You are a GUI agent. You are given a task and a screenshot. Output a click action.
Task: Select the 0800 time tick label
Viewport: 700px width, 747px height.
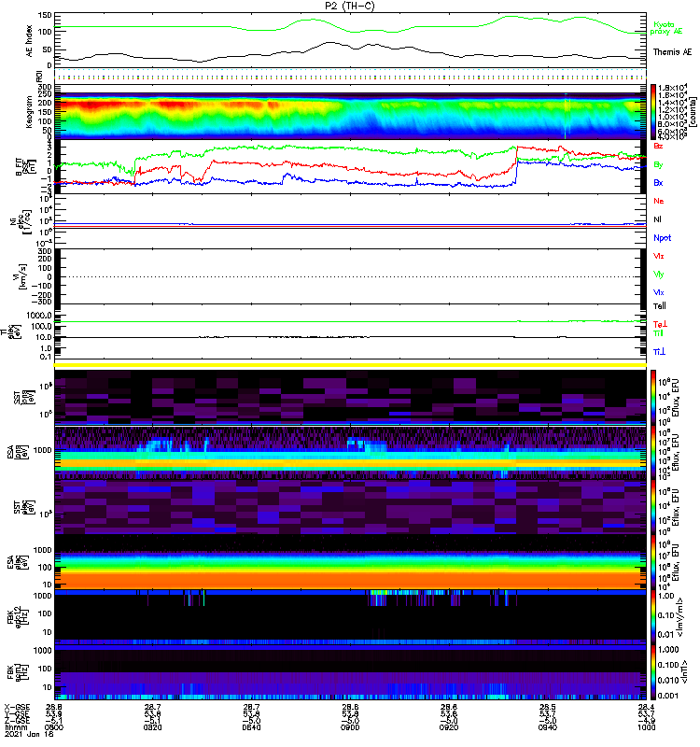[54, 727]
